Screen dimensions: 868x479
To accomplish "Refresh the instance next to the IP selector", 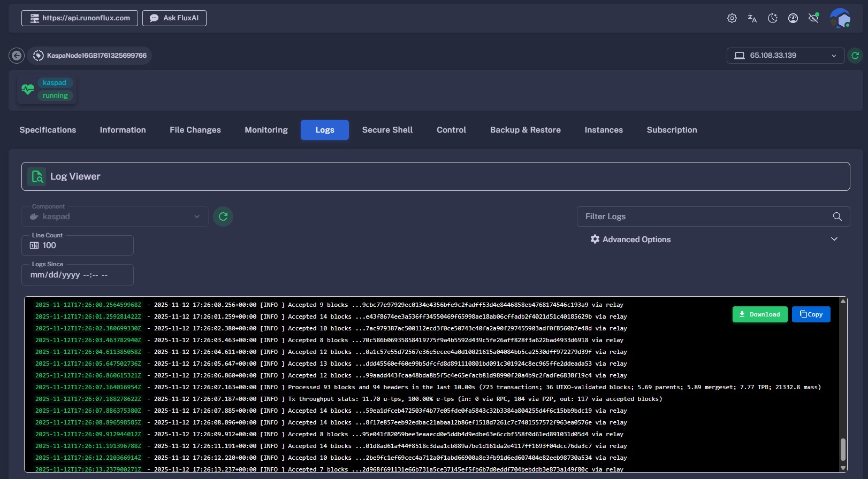I will [855, 56].
